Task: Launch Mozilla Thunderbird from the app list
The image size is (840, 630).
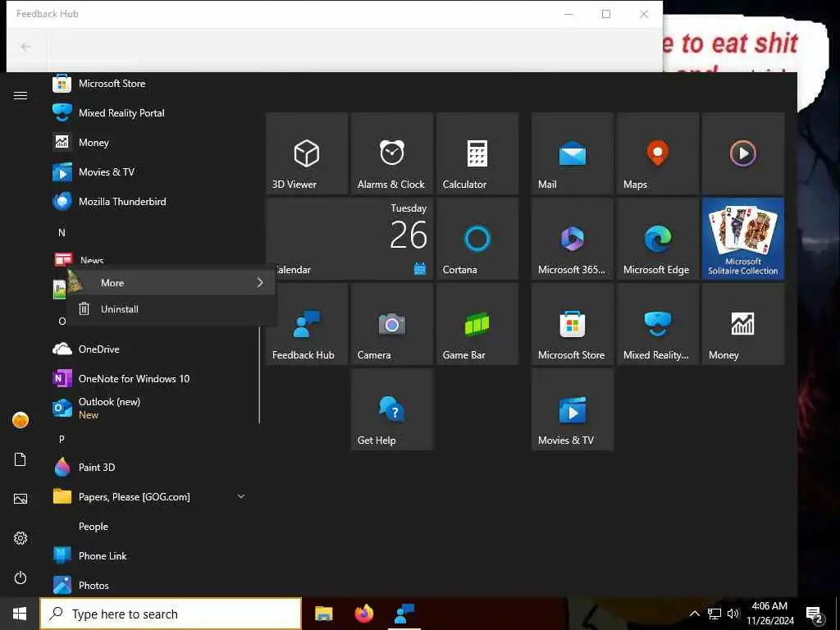Action: [x=150, y=202]
